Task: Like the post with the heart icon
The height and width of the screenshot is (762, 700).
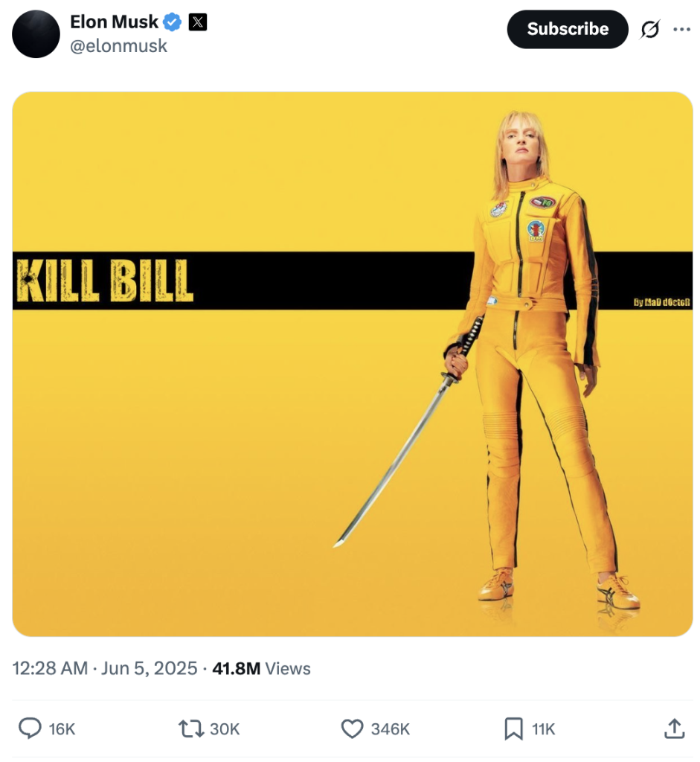Action: point(352,729)
